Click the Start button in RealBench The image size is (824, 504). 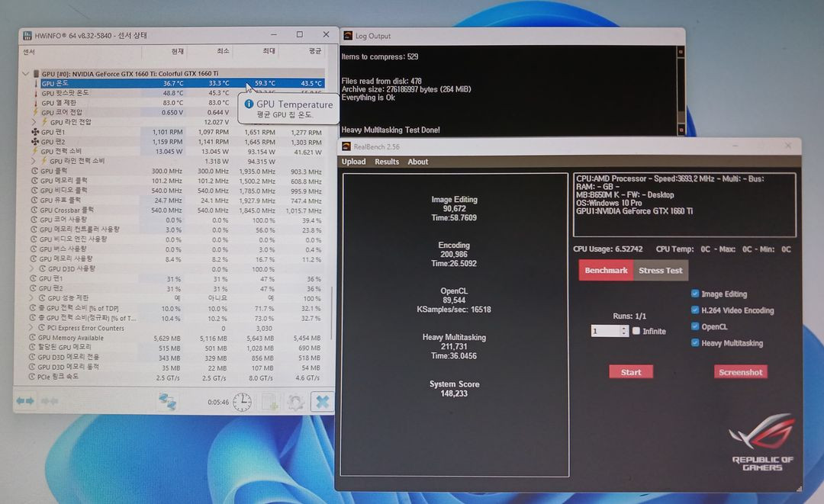(631, 371)
